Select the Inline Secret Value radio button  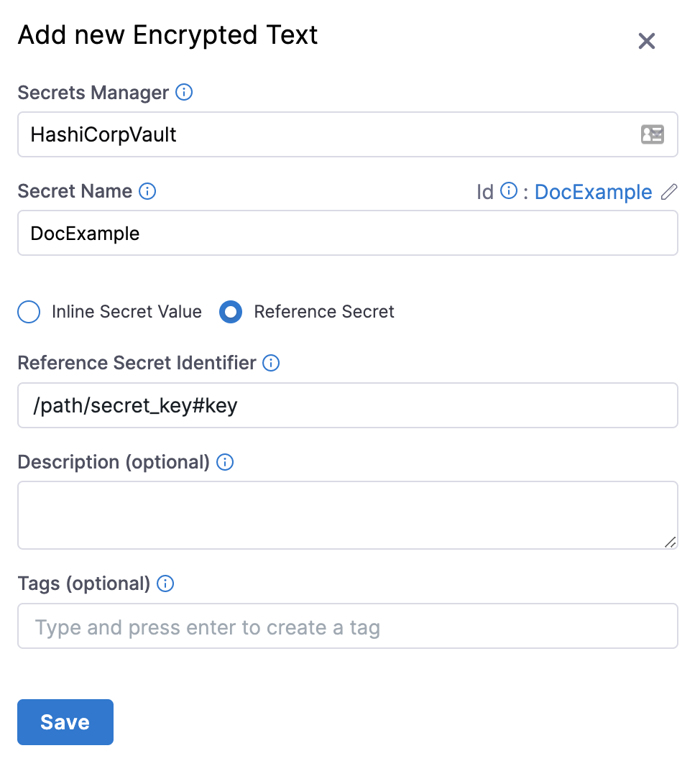(x=29, y=312)
